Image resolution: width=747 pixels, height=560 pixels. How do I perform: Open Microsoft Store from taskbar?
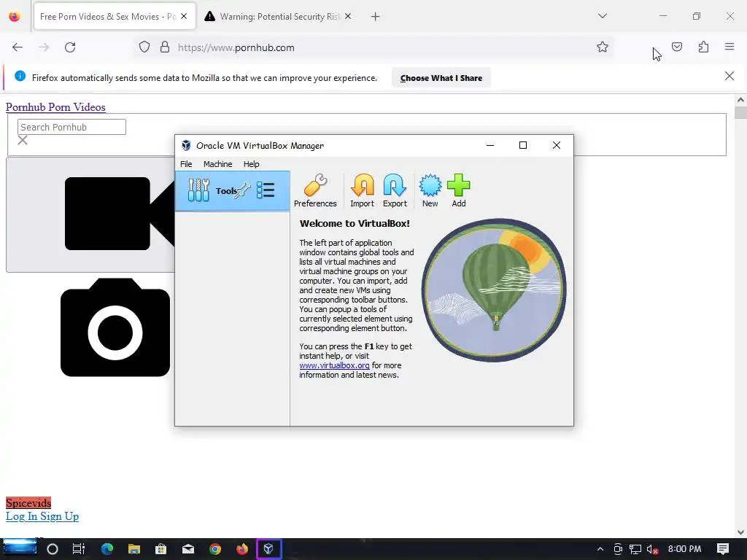(161, 549)
